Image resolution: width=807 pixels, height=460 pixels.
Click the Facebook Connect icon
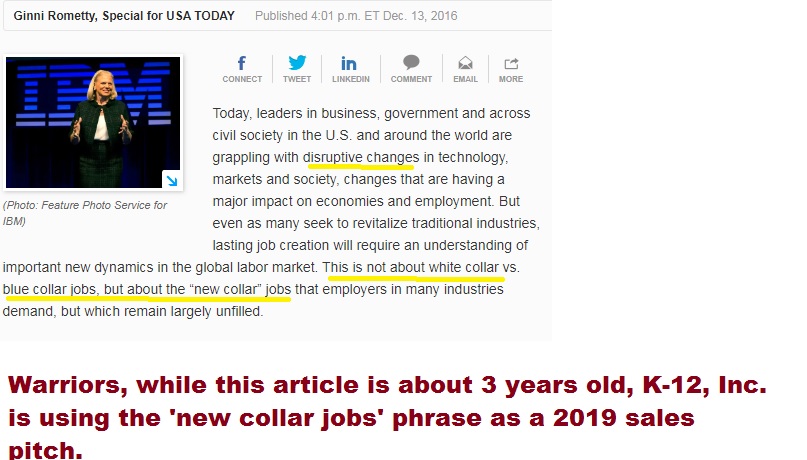coord(241,63)
